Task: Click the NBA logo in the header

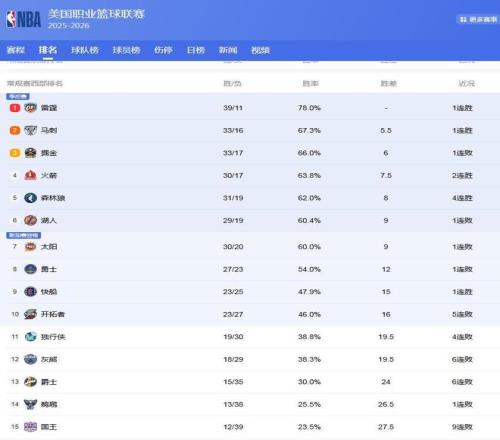Action: [24, 19]
